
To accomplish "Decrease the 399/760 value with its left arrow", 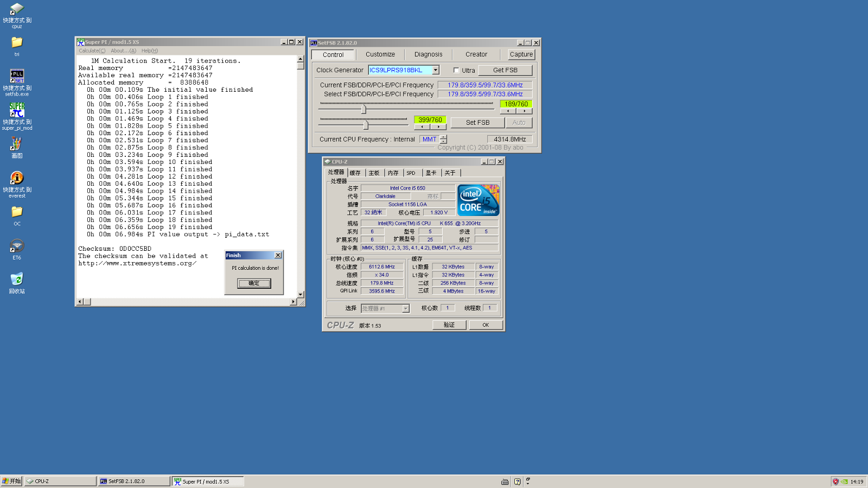I will click(x=422, y=127).
